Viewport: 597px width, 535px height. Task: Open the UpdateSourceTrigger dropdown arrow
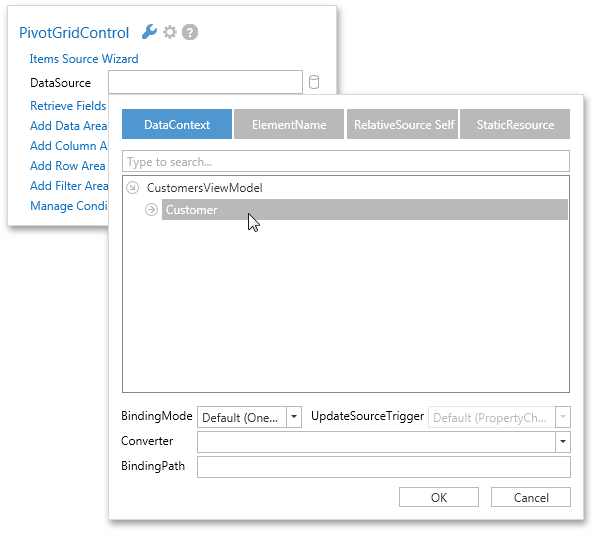click(563, 417)
